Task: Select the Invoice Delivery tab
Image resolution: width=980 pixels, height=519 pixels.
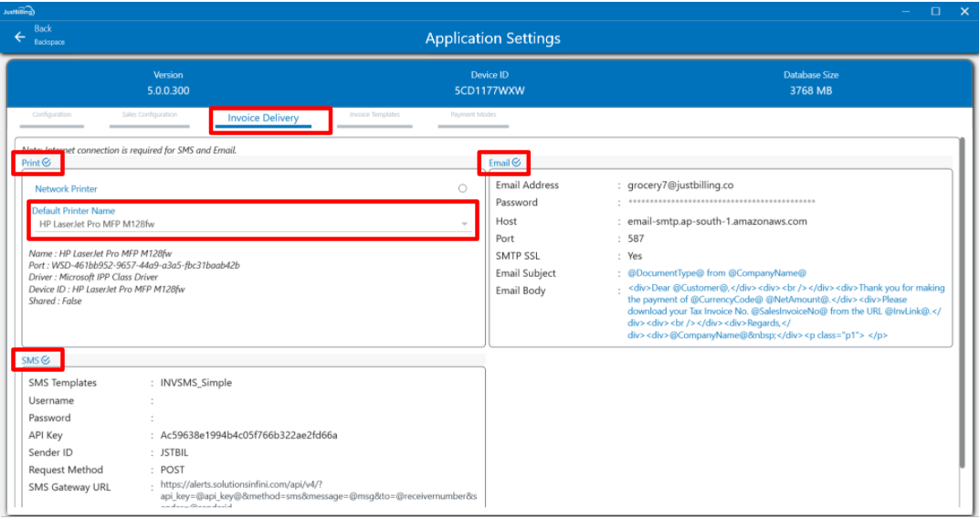Action: coord(263,118)
